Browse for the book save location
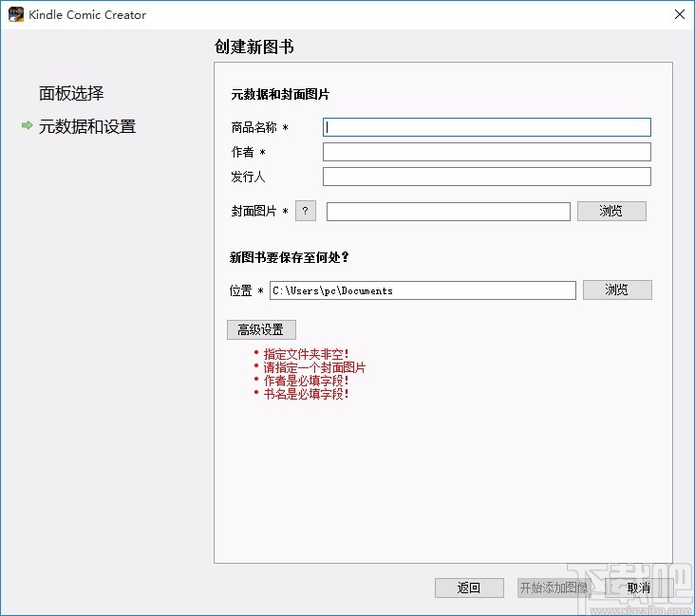 617,289
